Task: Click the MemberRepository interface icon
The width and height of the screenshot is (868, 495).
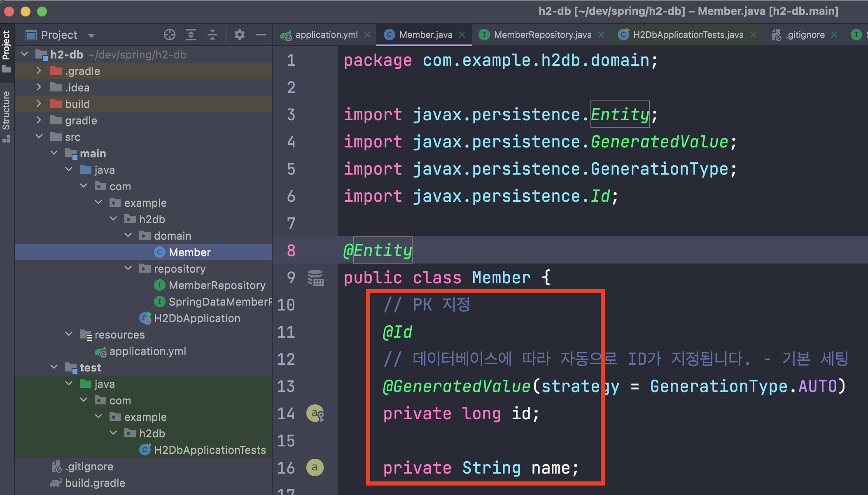Action: (x=159, y=285)
